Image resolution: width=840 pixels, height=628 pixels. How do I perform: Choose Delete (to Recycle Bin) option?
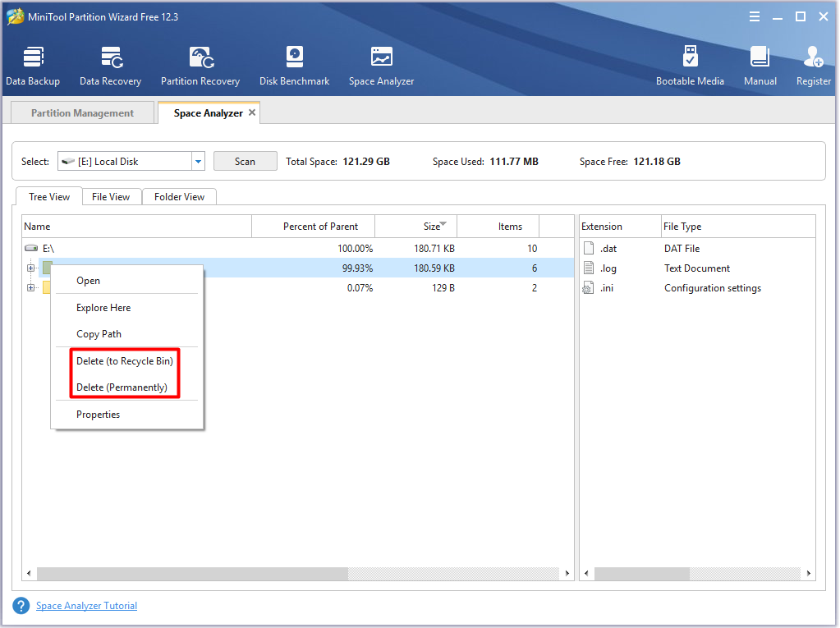pos(124,361)
